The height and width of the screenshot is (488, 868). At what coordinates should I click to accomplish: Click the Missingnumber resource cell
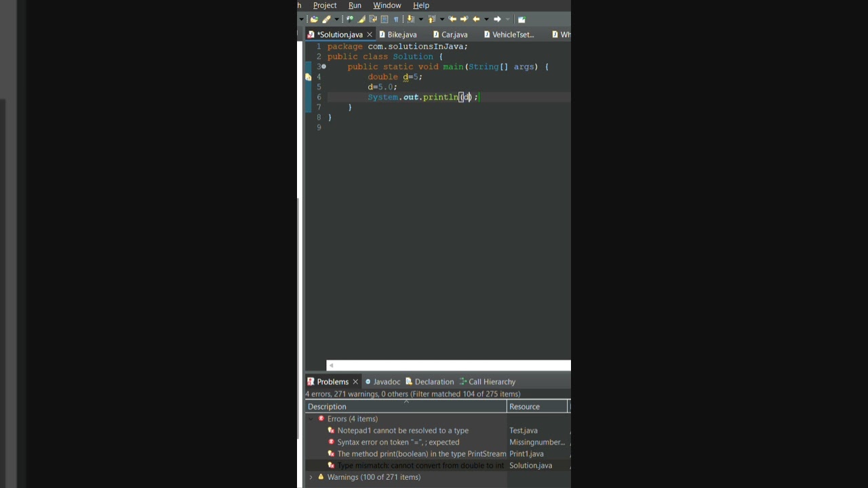click(x=537, y=442)
